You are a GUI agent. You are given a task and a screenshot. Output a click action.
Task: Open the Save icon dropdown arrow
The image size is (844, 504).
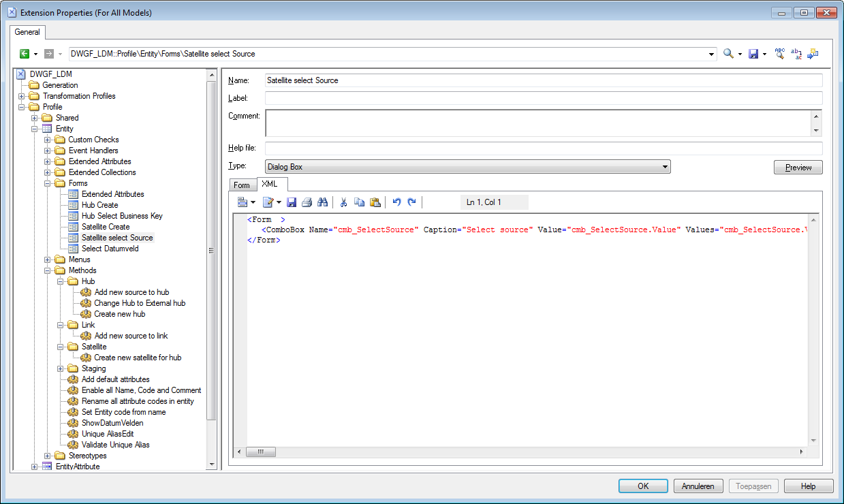(x=765, y=54)
